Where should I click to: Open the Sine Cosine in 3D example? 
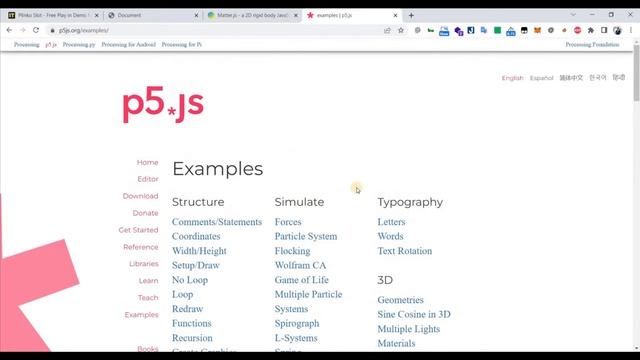414,314
